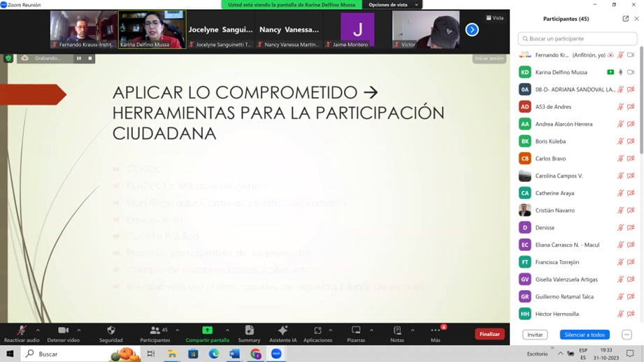Screen dimensions: 644x362
Task: Open the Summary tool
Action: point(249,331)
